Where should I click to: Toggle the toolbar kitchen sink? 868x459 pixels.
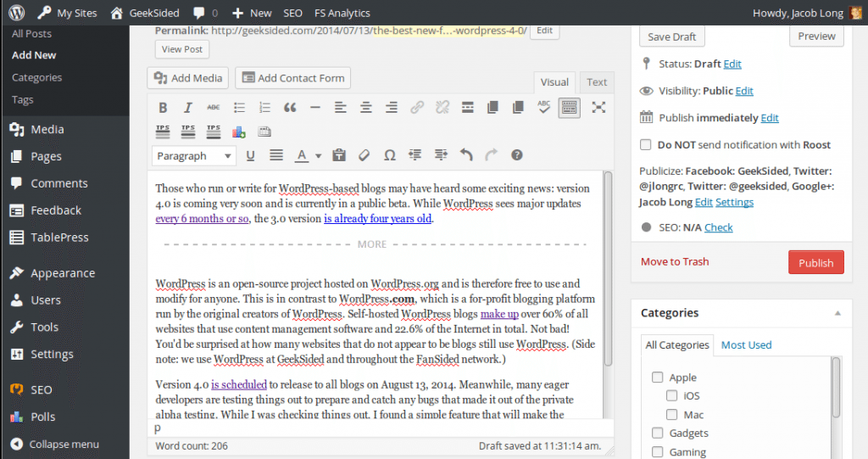click(x=569, y=108)
